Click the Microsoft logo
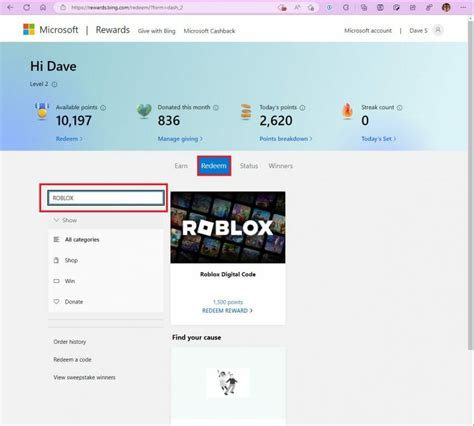The image size is (474, 426). click(x=29, y=30)
